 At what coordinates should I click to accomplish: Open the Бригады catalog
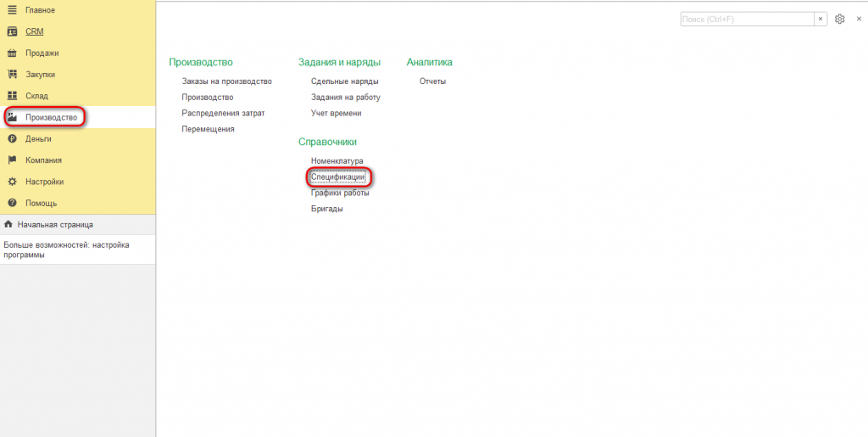tap(327, 209)
